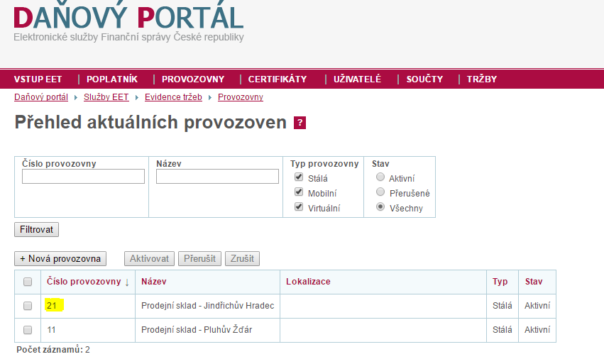This screenshot has height=364, width=604.
Task: Focus the Název filter input field
Action: pyautogui.click(x=217, y=177)
